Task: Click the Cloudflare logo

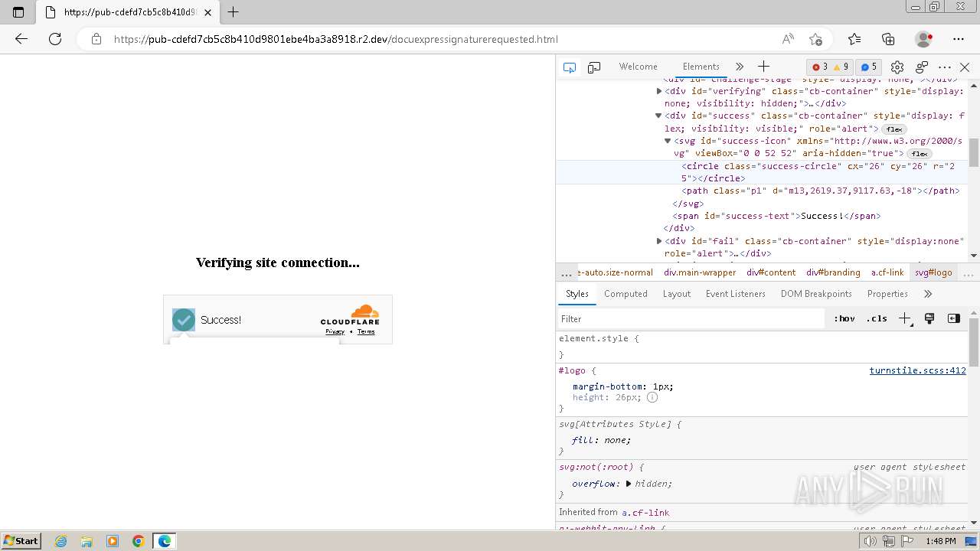Action: click(x=350, y=315)
